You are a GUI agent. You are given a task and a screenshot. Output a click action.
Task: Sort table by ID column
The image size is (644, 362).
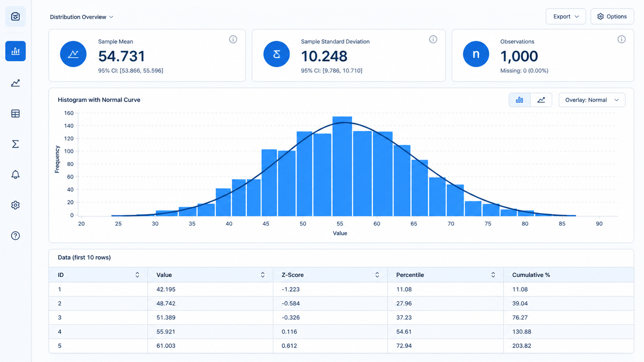point(137,275)
